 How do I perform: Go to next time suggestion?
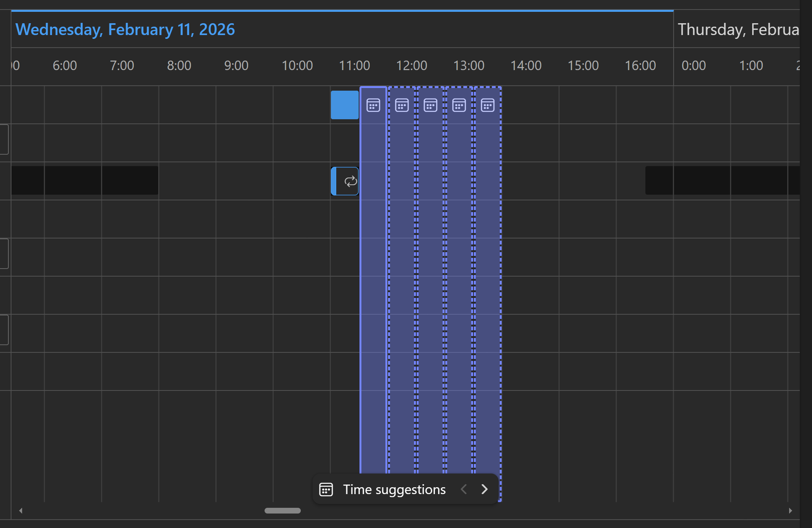485,489
